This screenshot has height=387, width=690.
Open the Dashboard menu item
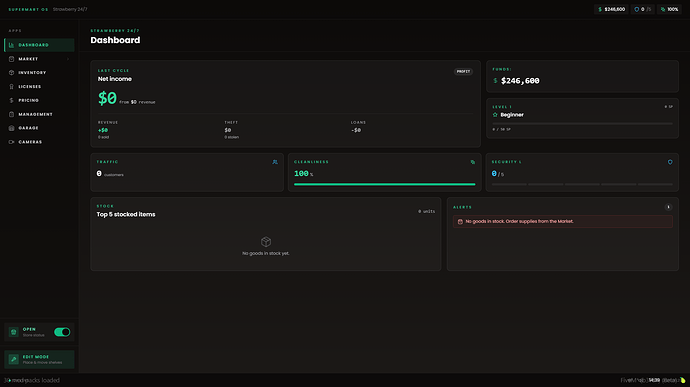[39, 45]
